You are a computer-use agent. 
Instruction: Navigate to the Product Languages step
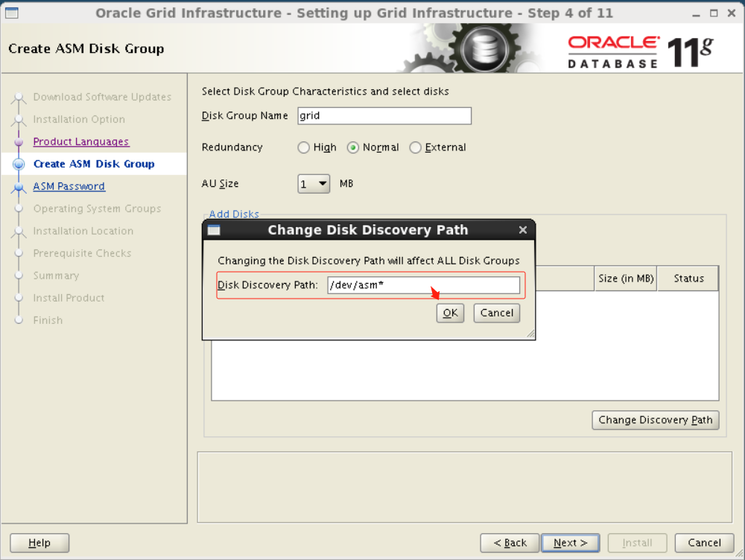pyautogui.click(x=80, y=141)
